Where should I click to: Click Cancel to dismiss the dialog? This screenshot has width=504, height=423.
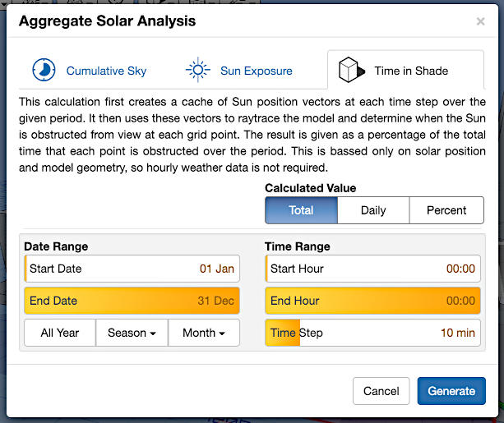pyautogui.click(x=381, y=391)
